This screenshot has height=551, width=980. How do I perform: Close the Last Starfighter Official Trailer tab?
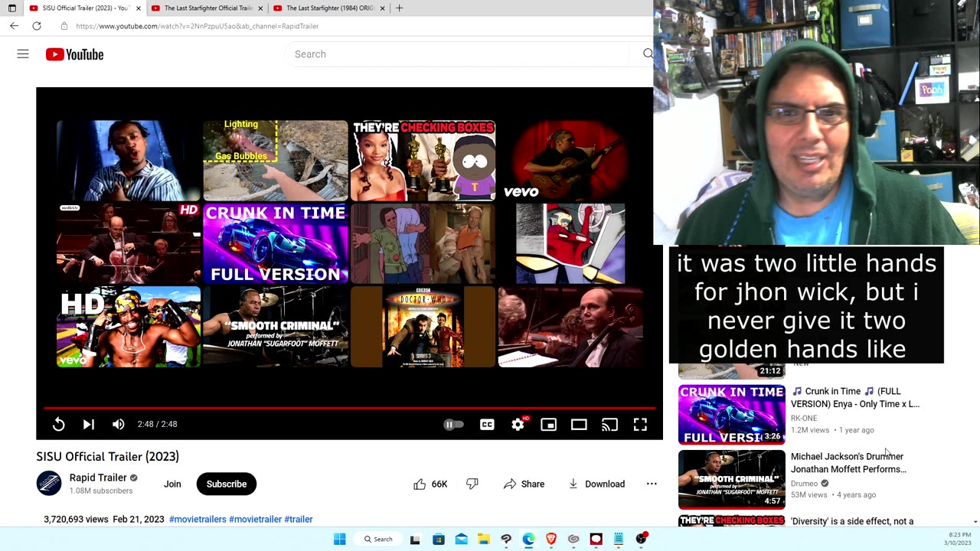pyautogui.click(x=260, y=8)
